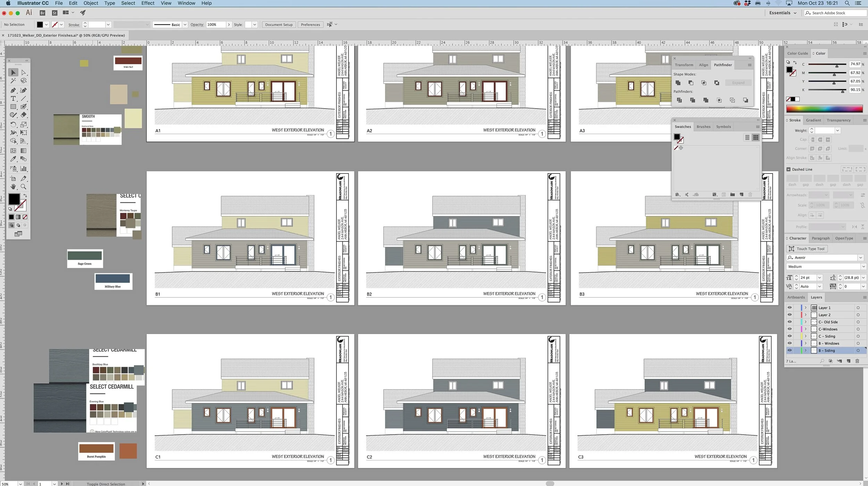Select the Type tool
Viewport: 868px width, 486px height.
click(13, 99)
